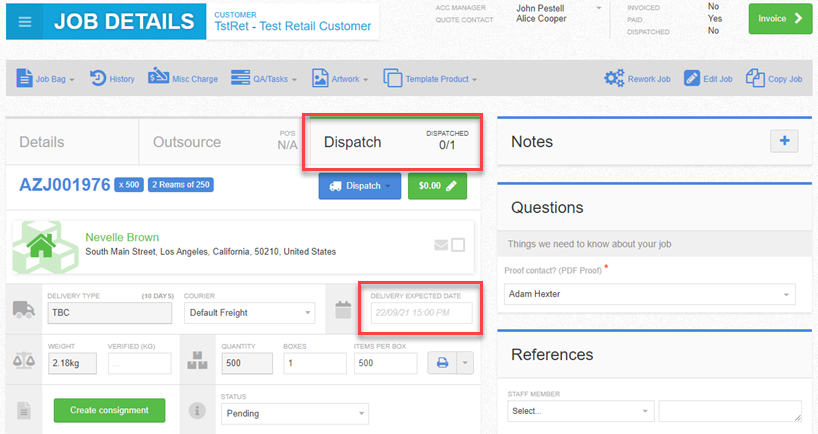Add a Misc Charge
This screenshot has height=434, width=818.
tap(183, 78)
